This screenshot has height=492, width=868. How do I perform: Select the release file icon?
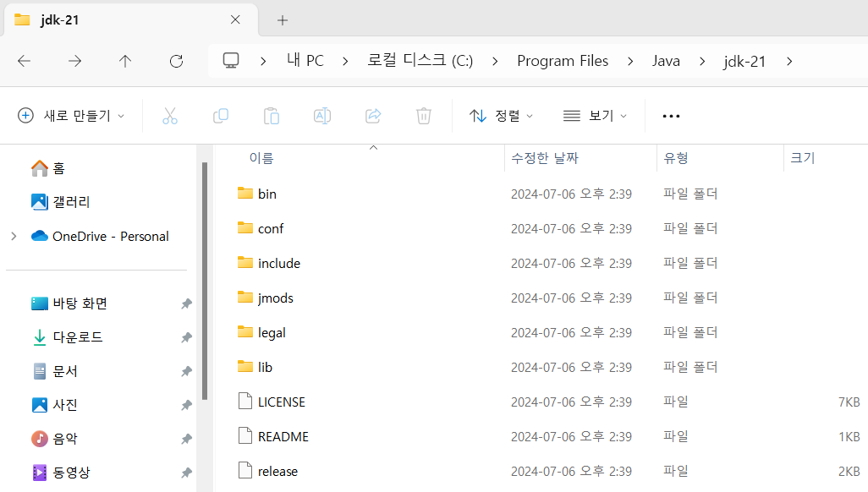(245, 470)
